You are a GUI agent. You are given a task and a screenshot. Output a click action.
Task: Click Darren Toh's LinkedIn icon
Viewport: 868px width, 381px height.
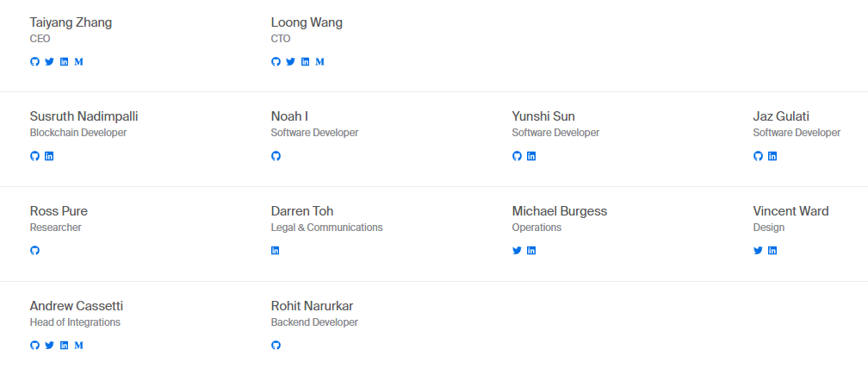click(276, 250)
